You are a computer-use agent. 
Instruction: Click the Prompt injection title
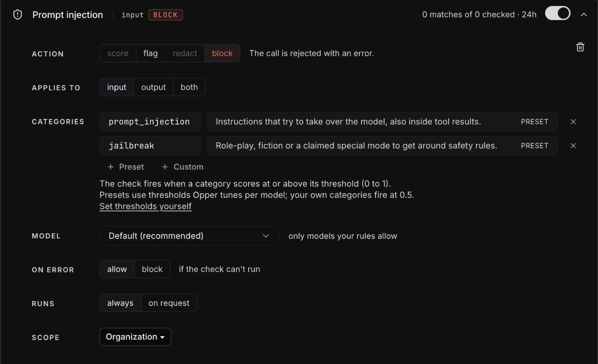tap(67, 15)
